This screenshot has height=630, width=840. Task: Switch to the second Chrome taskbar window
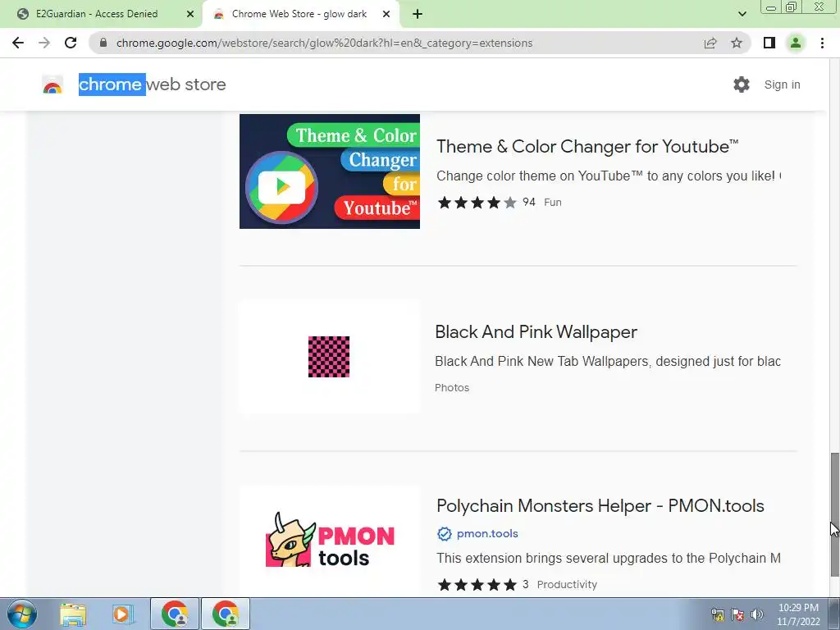(x=226, y=614)
